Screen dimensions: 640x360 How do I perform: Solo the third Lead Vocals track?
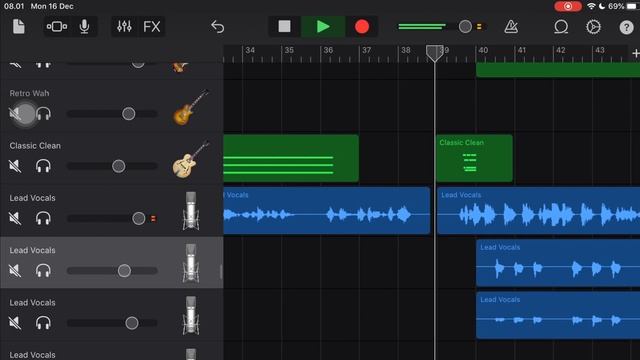43,323
